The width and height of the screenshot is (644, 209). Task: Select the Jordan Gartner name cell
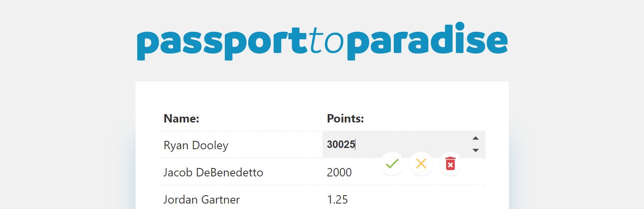201,199
